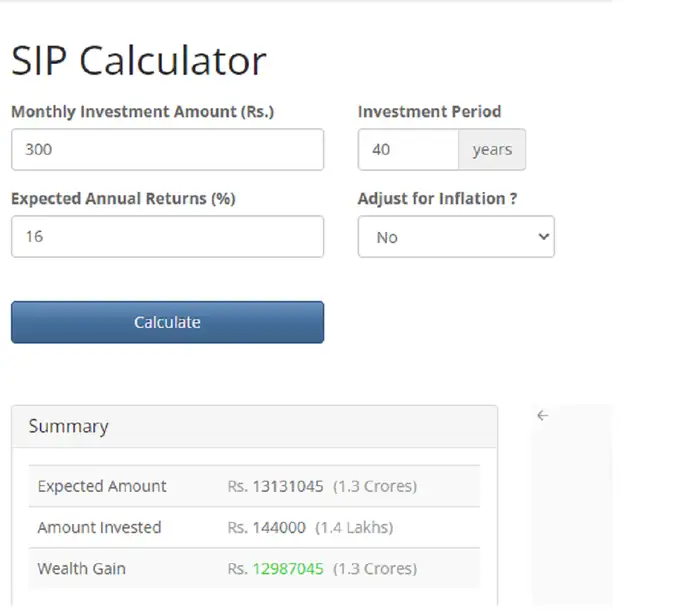Screen dimensions: 700x611
Task: Click the Rs. 13131045 expected amount value
Action: (x=276, y=487)
